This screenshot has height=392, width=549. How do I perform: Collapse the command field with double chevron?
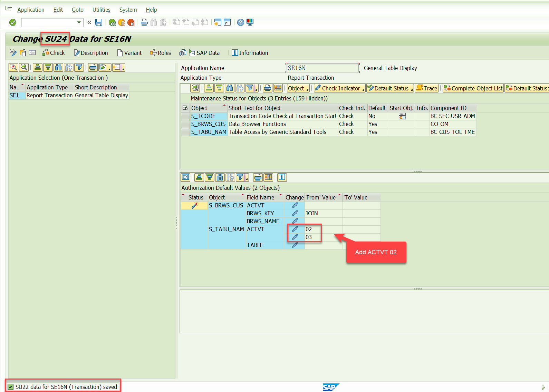coord(89,22)
